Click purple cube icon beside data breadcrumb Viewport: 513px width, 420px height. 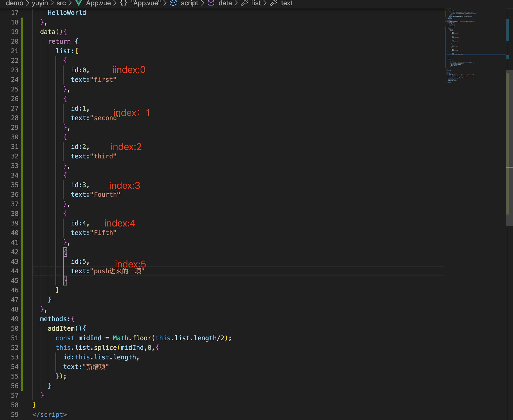click(x=211, y=3)
